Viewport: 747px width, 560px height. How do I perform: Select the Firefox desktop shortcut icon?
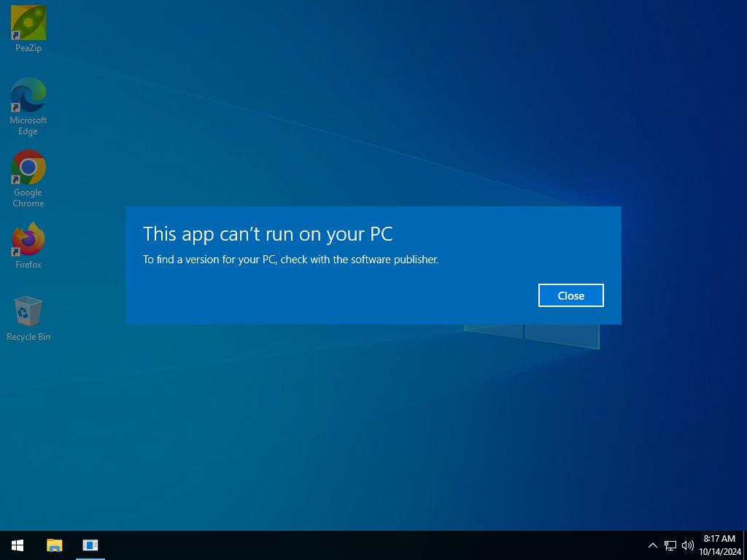28,239
